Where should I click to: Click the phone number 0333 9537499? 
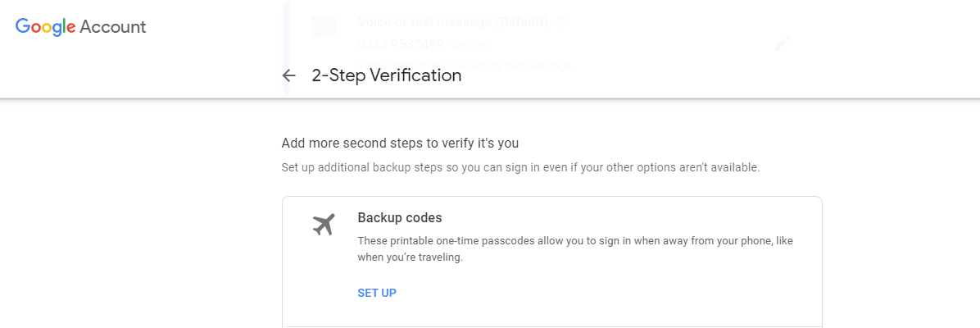(401, 44)
